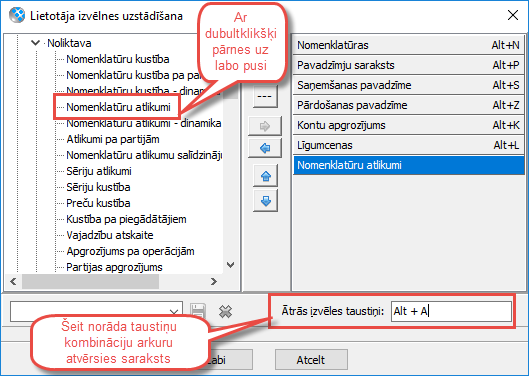Select Nomenklatūru kustība pa partijām tree item
The width and height of the screenshot is (529, 376).
coord(134,75)
